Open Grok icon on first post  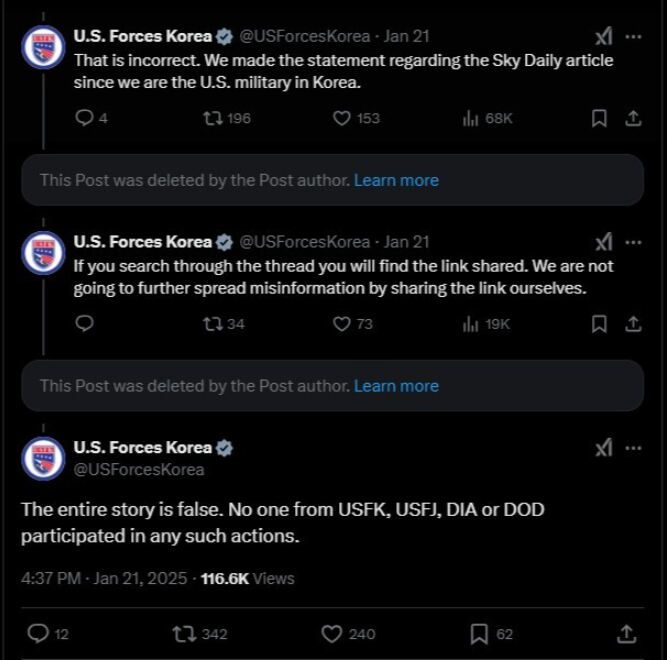603,37
